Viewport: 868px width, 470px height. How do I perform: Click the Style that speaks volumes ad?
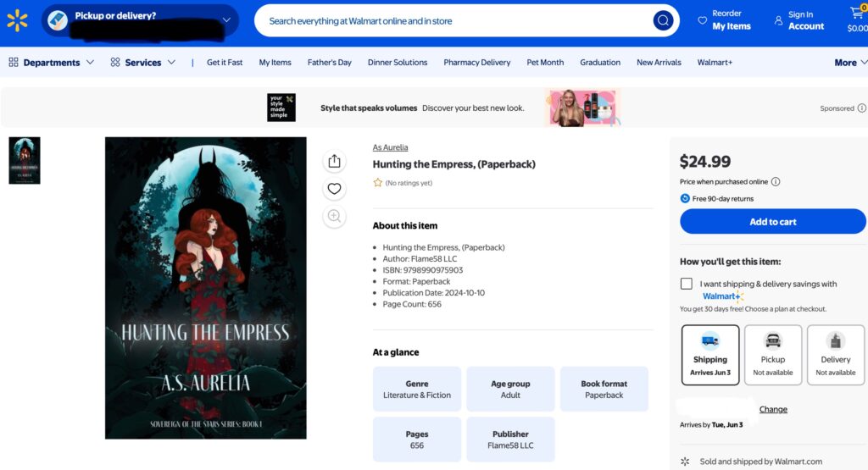coord(422,108)
